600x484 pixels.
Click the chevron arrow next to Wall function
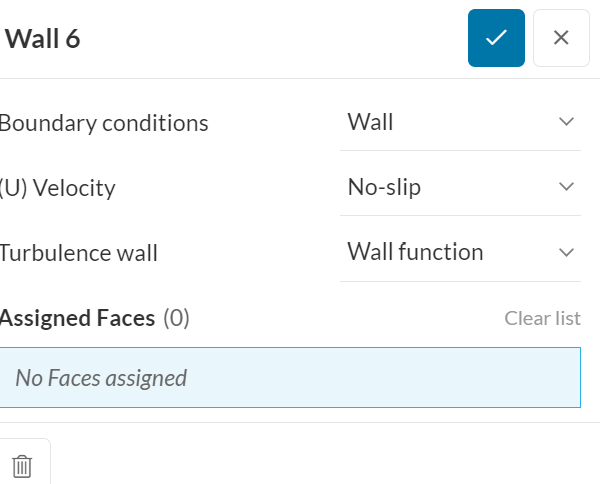tap(566, 252)
